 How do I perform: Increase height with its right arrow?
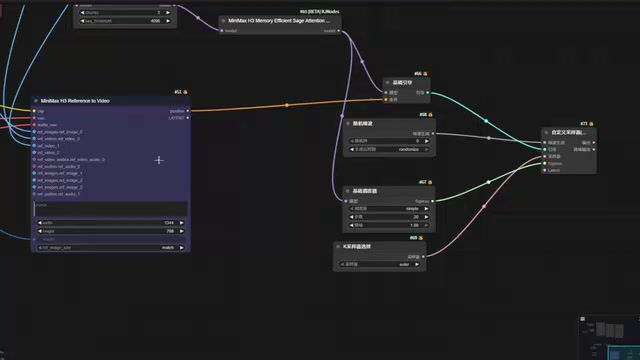[182, 231]
